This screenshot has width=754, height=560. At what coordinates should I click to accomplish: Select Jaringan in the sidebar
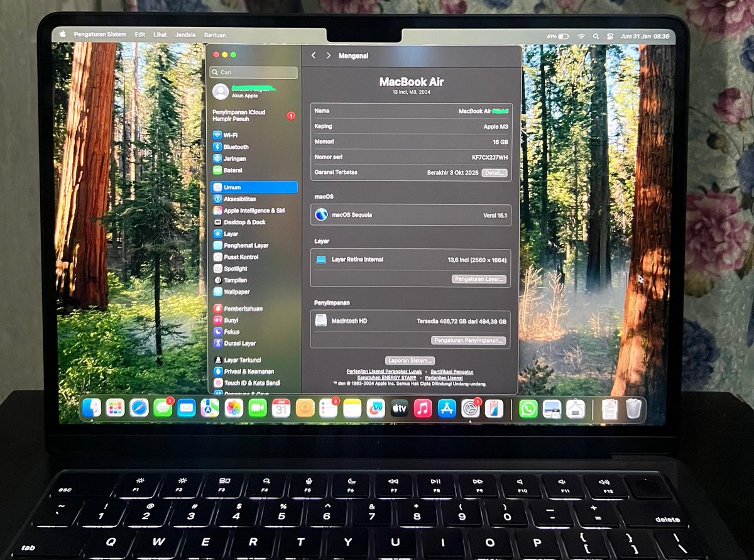pos(254,159)
